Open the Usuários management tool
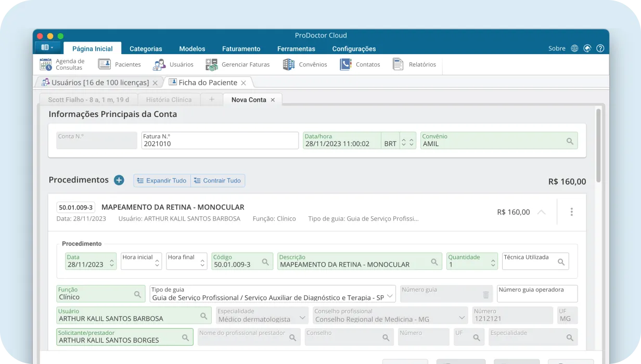 pyautogui.click(x=159, y=64)
